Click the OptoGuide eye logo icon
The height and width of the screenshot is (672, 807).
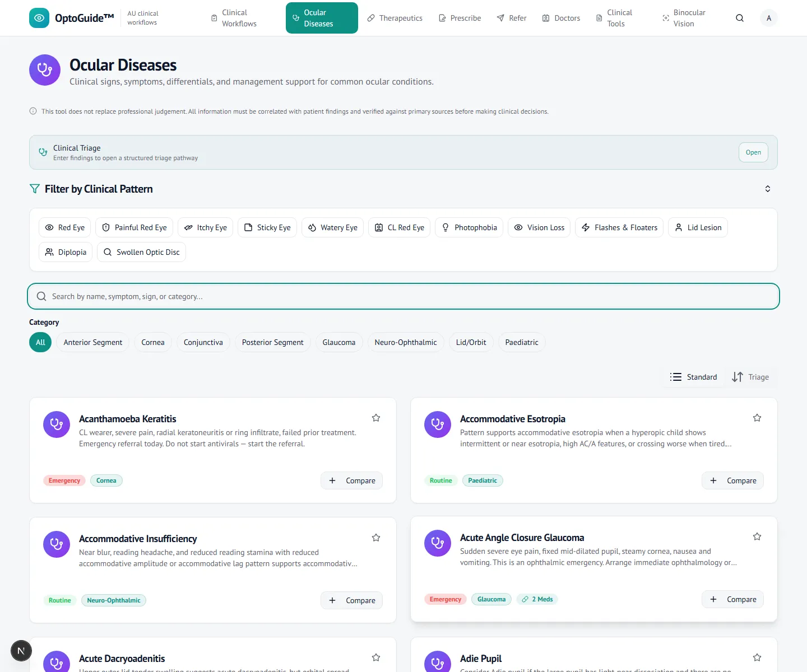click(x=39, y=18)
